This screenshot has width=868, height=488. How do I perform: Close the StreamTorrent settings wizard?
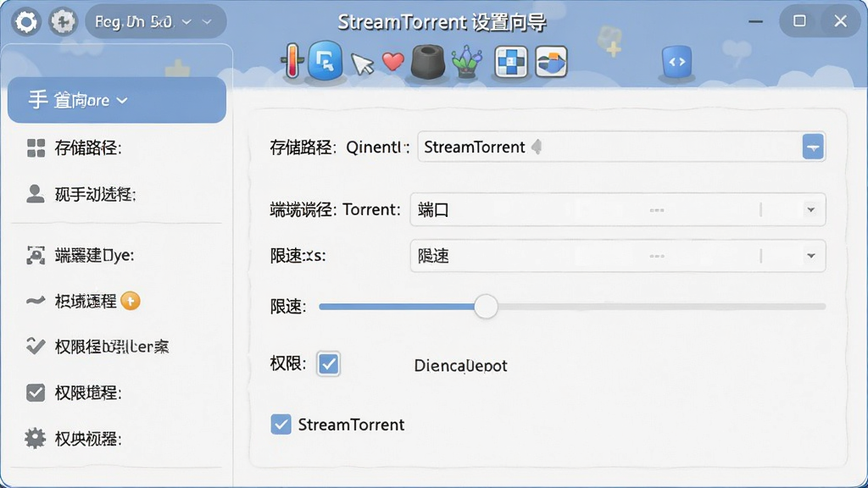840,21
